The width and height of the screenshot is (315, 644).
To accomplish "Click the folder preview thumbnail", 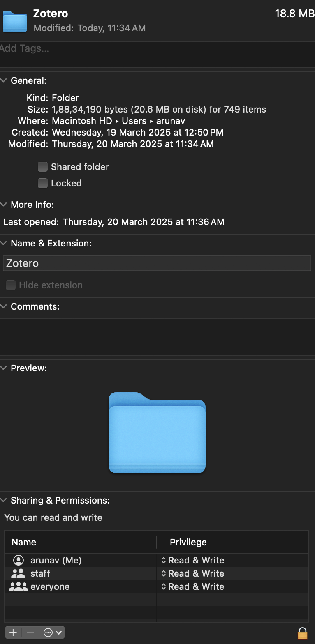I will pyautogui.click(x=157, y=433).
